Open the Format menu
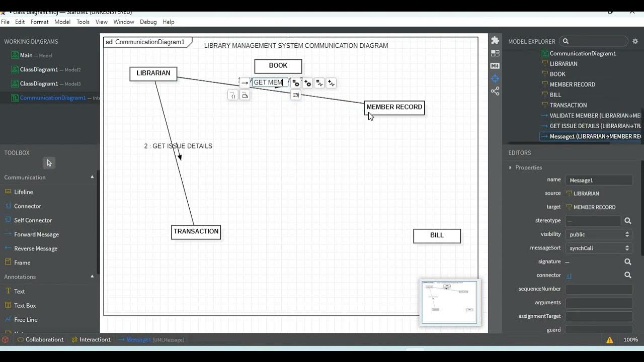Screen dimensions: 644x362 coord(39,22)
